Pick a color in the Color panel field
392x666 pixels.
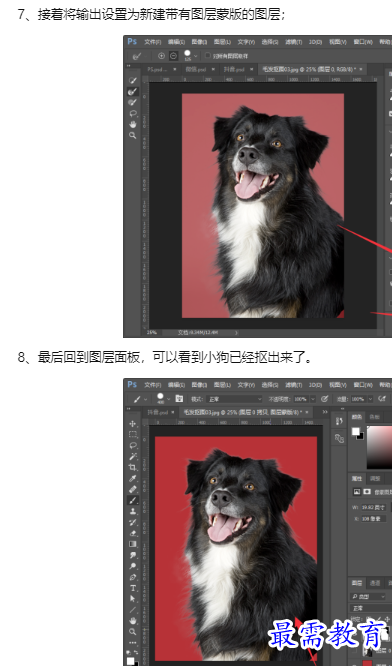380,446
